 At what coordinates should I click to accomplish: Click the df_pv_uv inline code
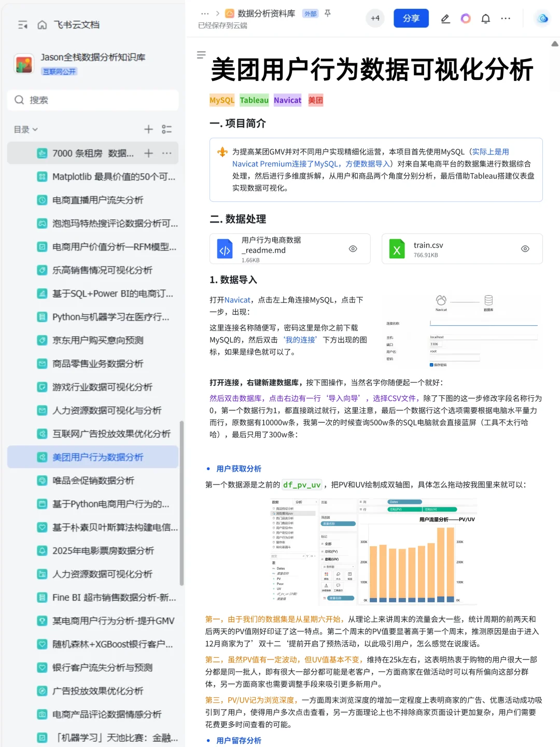point(302,485)
